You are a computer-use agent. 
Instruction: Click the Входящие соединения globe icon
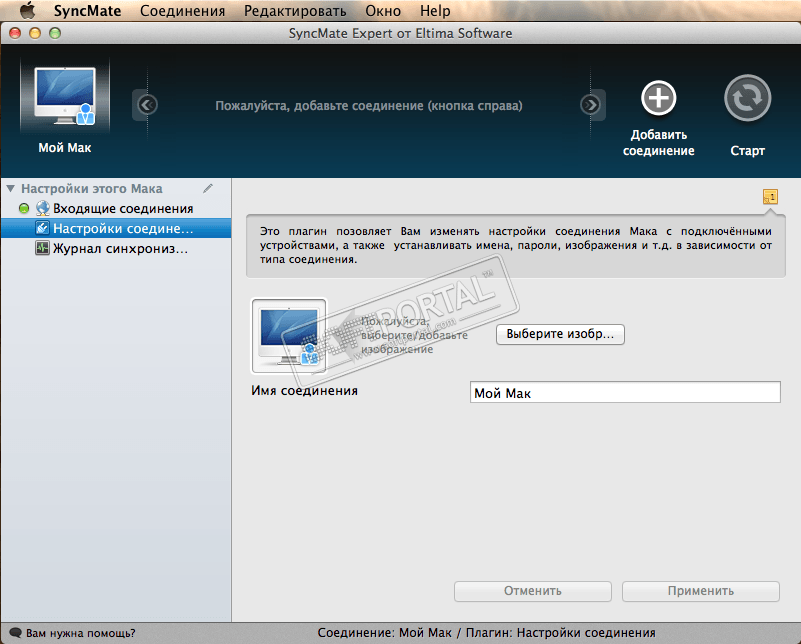point(43,208)
